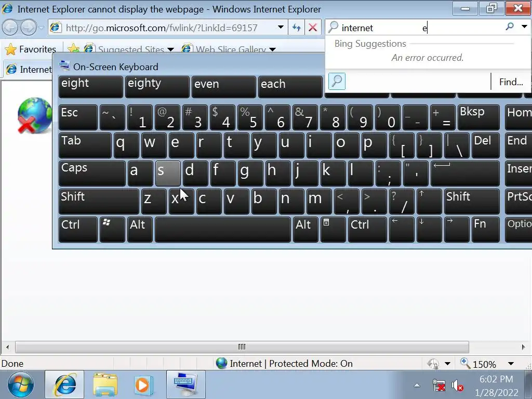Toggle the Caps key on On-Screen Keyboard
Screen dimensions: 532x399
pos(92,174)
